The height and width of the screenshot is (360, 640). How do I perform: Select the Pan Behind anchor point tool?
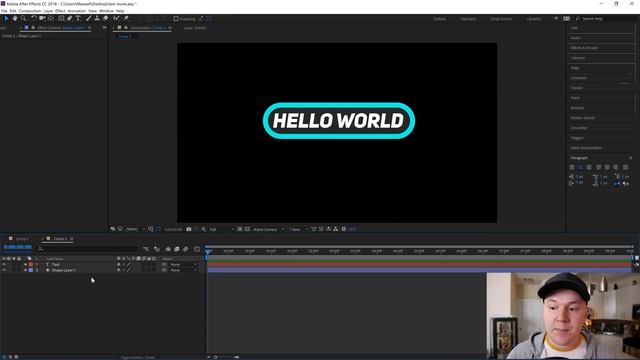pos(51,18)
